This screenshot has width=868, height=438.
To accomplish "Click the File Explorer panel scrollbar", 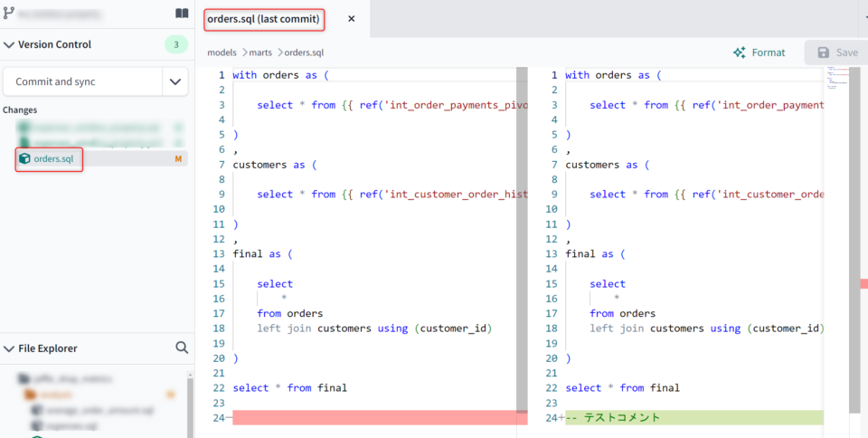I will point(190,407).
